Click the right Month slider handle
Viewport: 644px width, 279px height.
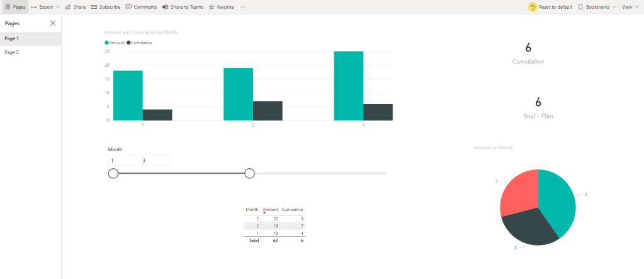[x=249, y=173]
